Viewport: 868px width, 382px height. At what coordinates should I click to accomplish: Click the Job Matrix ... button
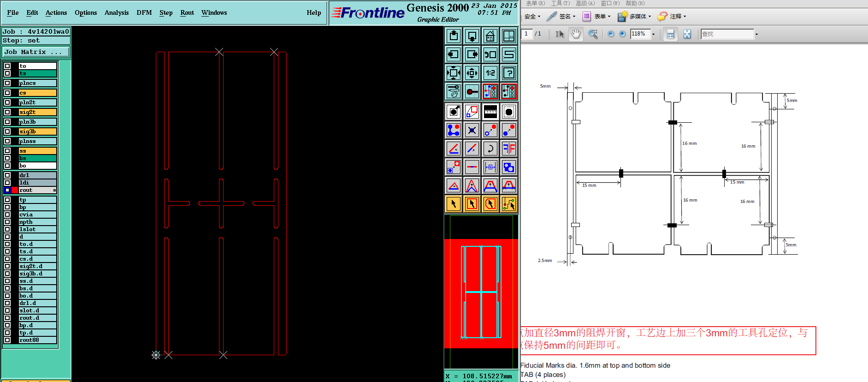[x=35, y=52]
